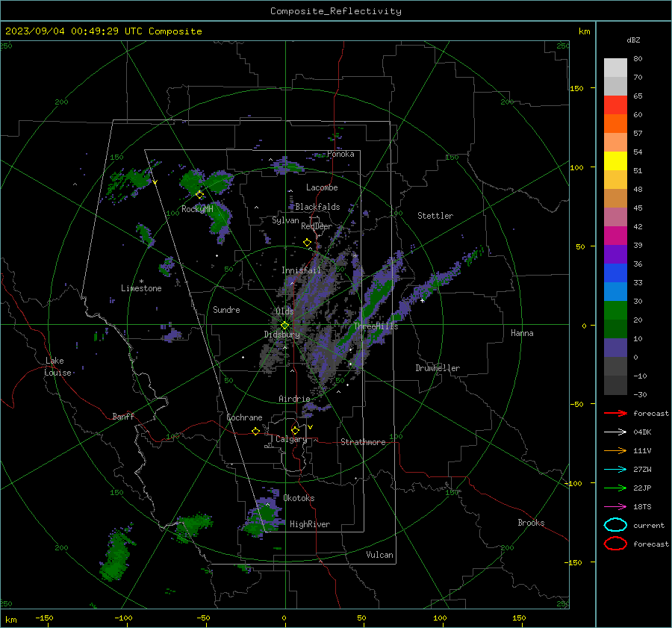The image size is (672, 628).
Task: Click the green 30-20 dBZ color swatch
Action: [x=615, y=311]
